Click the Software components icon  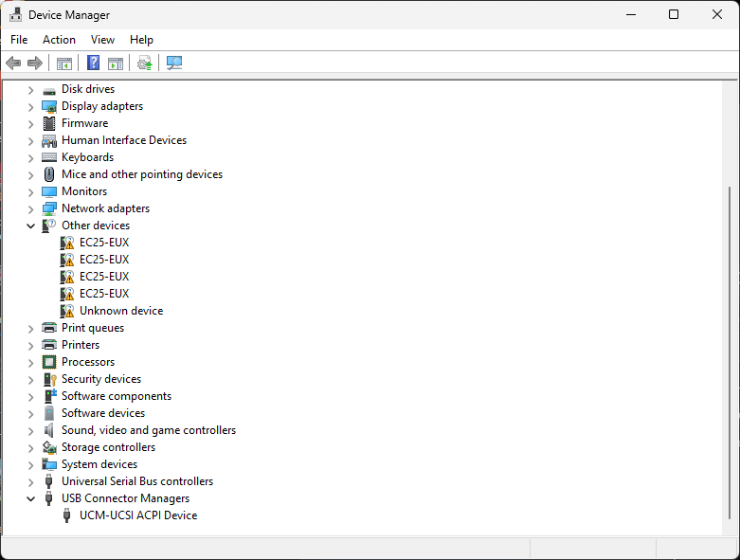click(x=50, y=396)
